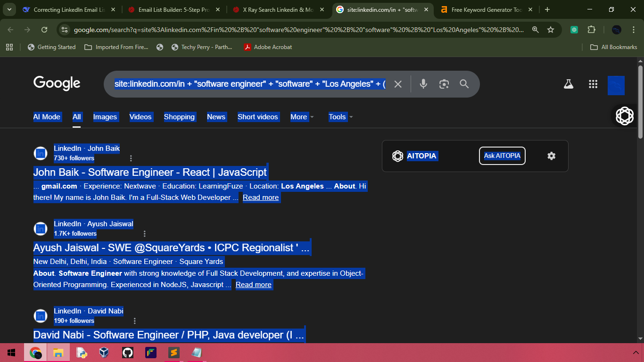
Task: Open John Baik Software Engineer result
Action: click(150, 172)
